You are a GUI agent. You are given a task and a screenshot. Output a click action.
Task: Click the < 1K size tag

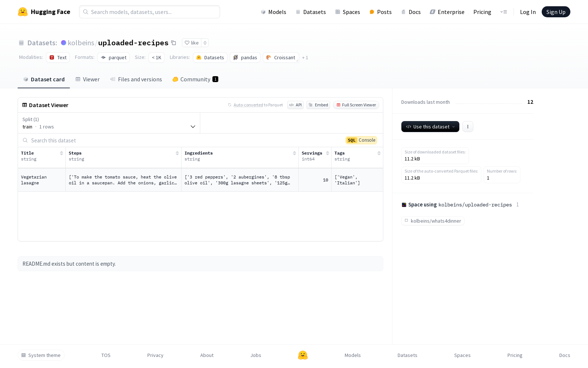pos(157,57)
